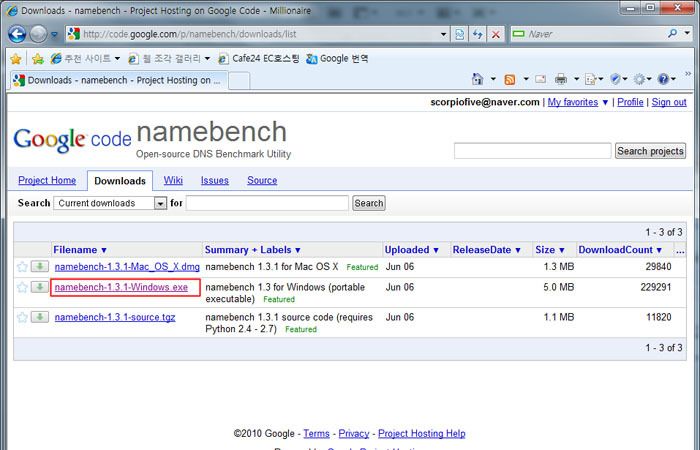Screen dimensions: 700x450
Task: Click the Search projects button
Action: (650, 151)
